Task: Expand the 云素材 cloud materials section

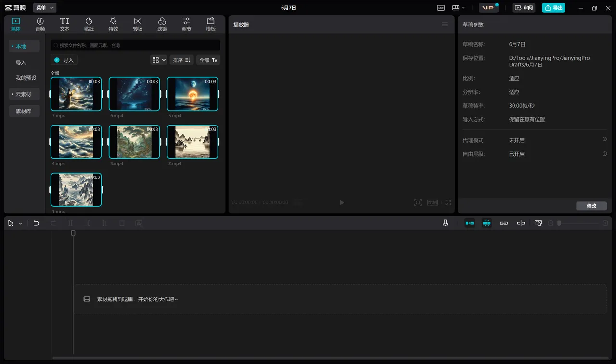Action: [24, 94]
